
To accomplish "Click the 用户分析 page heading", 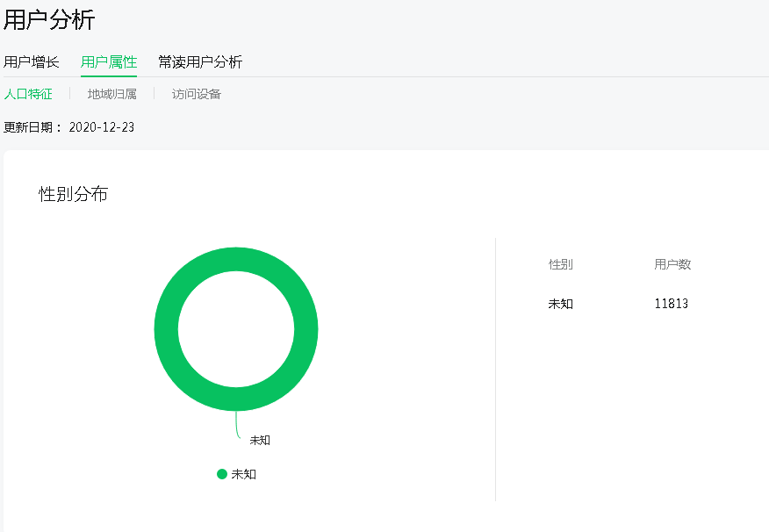I will click(x=48, y=20).
